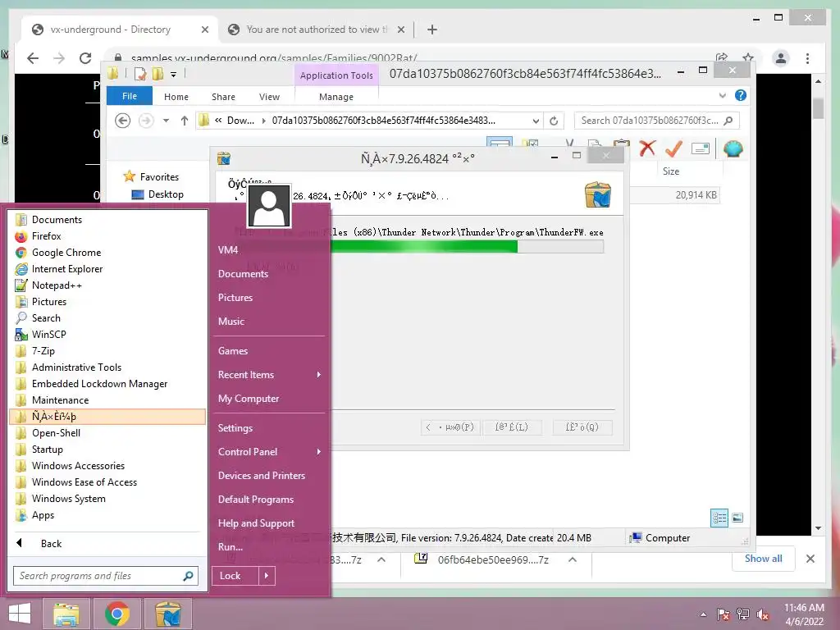This screenshot has height=630, width=840.
Task: Switch to large icons view in Explorer
Action: tap(737, 518)
